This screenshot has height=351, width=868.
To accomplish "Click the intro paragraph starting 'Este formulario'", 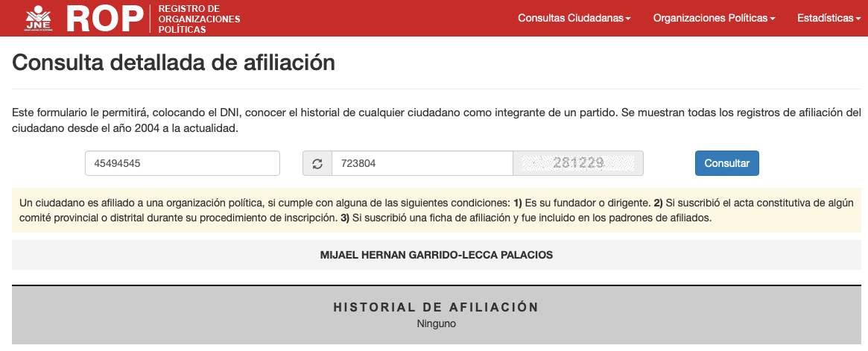I will [436, 120].
